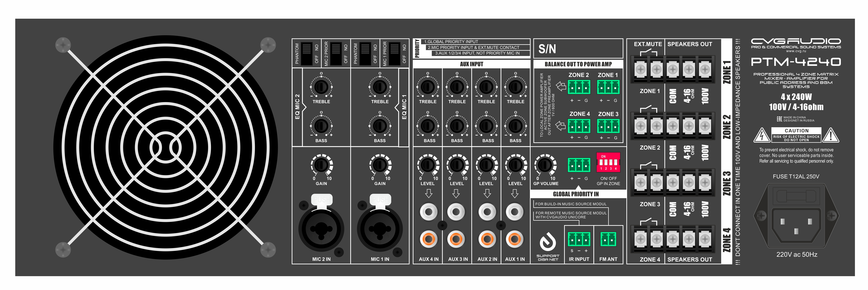The image size is (868, 290).
Task: Click the LEVEL knob for AUX 2
Action: pos(486,165)
